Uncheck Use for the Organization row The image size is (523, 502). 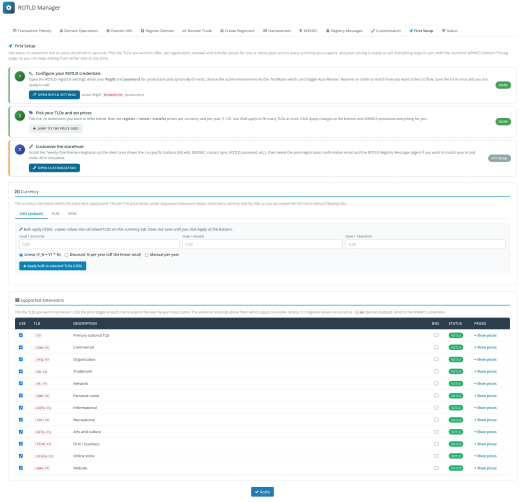coord(21,359)
